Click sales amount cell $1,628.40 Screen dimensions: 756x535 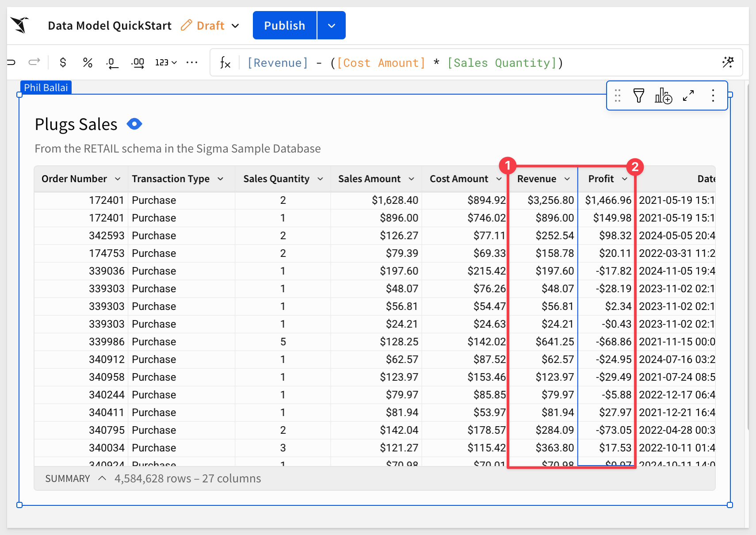tap(376, 200)
